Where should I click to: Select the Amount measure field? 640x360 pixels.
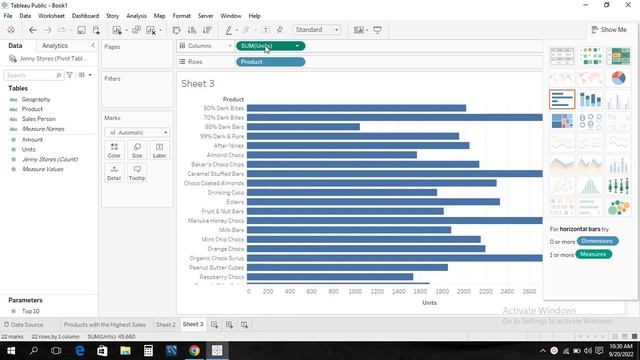[32, 140]
